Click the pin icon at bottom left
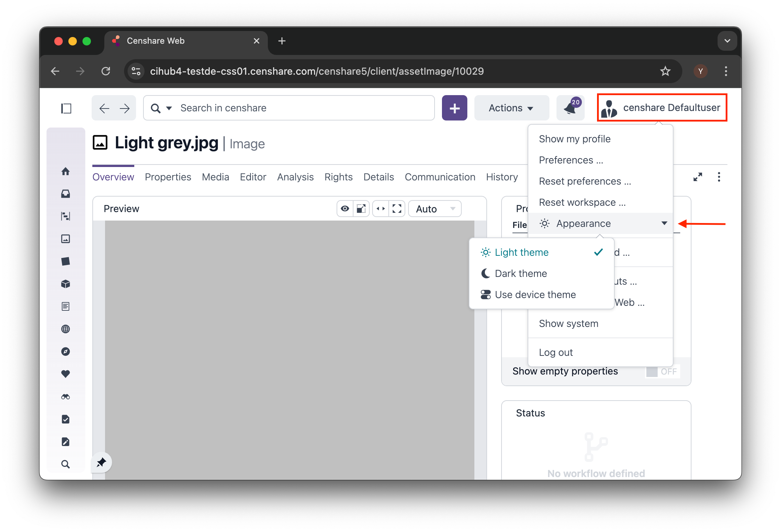781x532 pixels. 102,462
